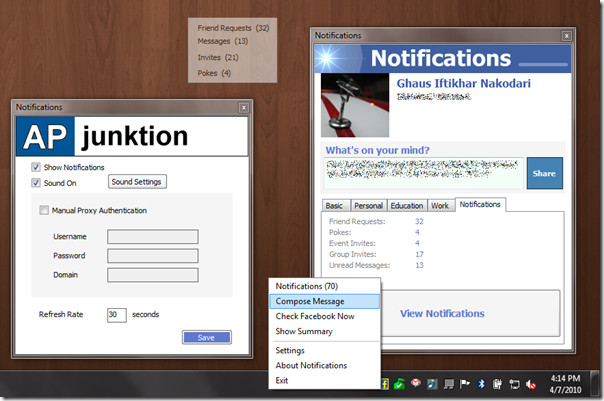Click the Event Invites count 4

[x=417, y=243]
